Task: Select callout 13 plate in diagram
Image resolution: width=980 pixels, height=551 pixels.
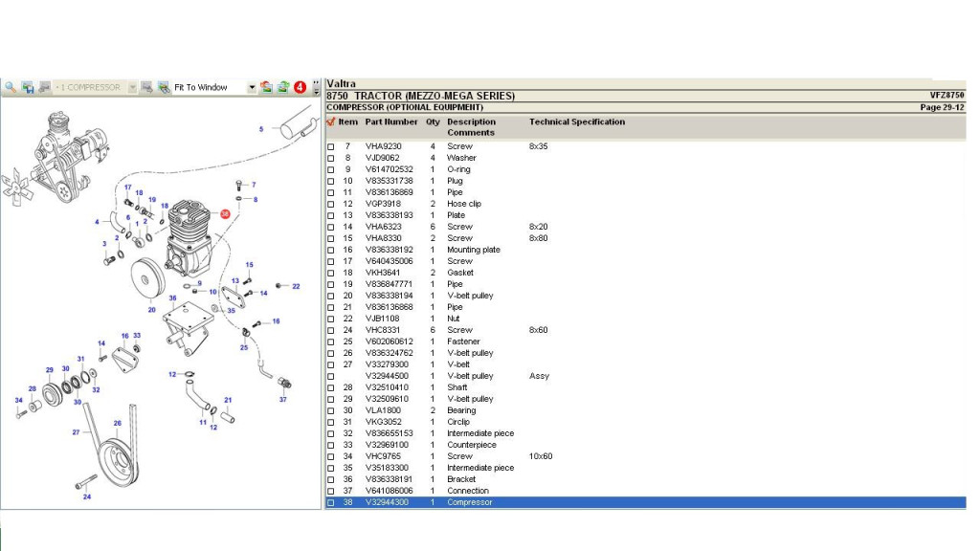Action: click(235, 281)
